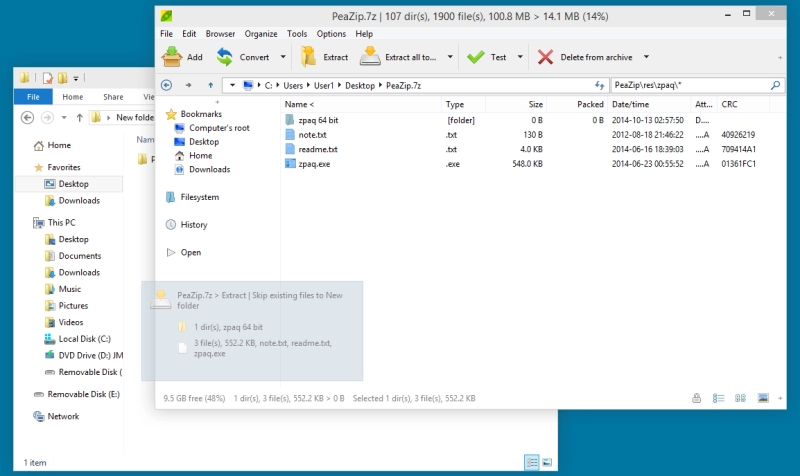Open the Browser menu
Screen dimensions: 800x476
tap(220, 34)
